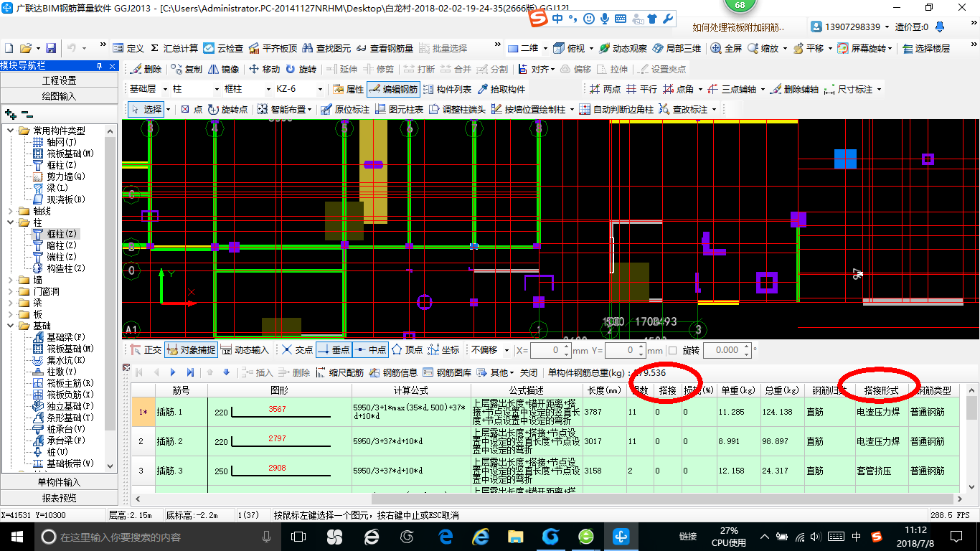This screenshot has height=551, width=980.
Task: Select the 镜像 mirror tool
Action: tap(223, 69)
